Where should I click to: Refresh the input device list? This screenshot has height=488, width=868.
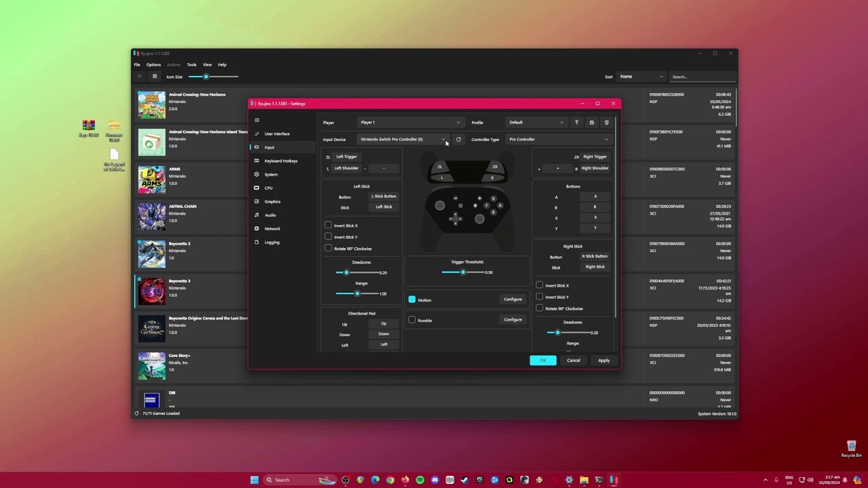(458, 140)
